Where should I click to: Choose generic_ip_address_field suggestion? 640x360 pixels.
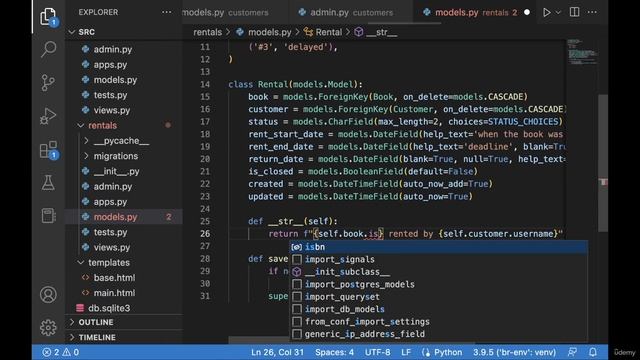click(438, 334)
